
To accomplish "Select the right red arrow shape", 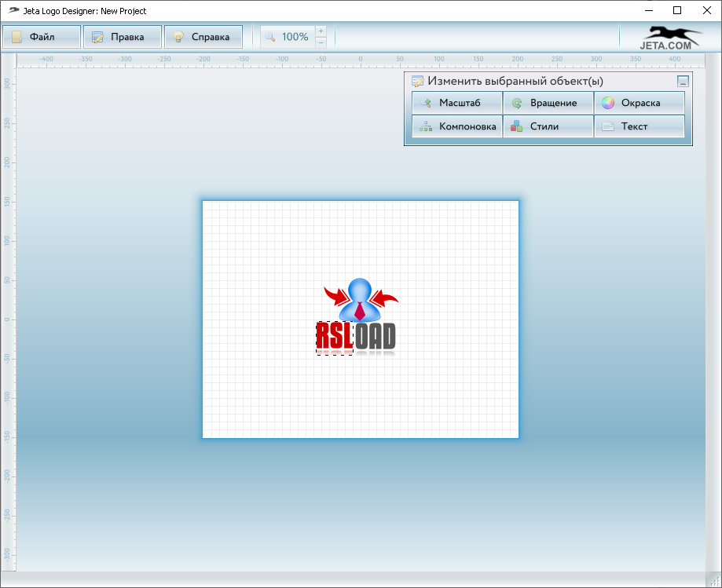I will (x=384, y=298).
